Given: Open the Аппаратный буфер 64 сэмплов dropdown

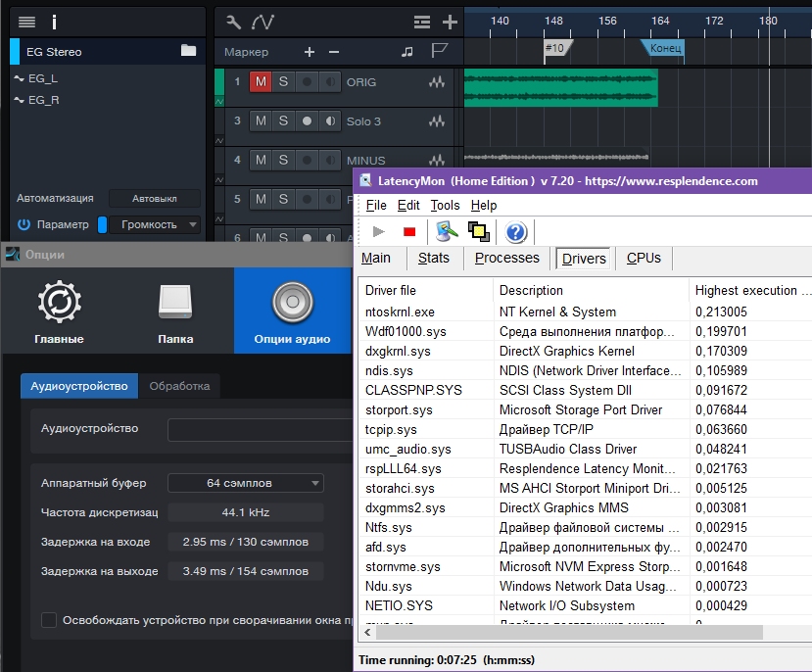Looking at the screenshot, I should point(245,483).
